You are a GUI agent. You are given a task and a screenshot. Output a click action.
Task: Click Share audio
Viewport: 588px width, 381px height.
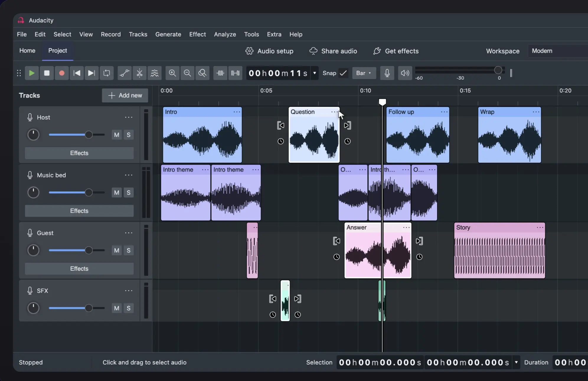point(333,51)
